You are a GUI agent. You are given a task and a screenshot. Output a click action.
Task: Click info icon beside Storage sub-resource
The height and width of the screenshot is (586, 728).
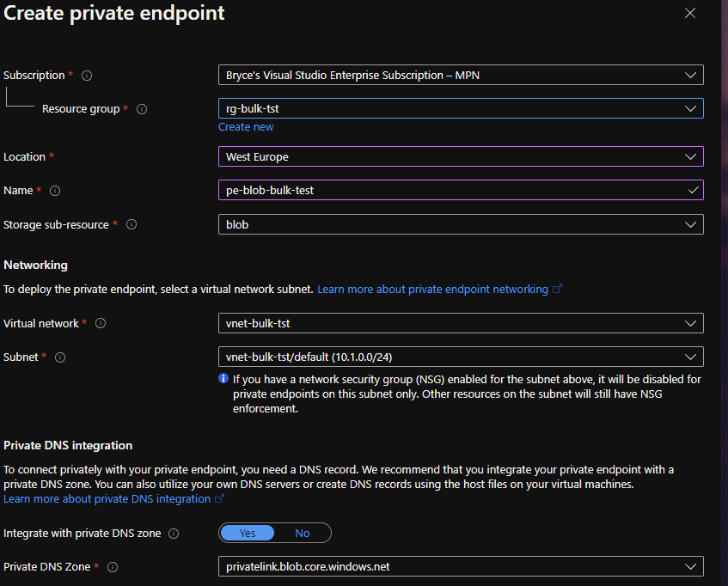click(x=132, y=225)
